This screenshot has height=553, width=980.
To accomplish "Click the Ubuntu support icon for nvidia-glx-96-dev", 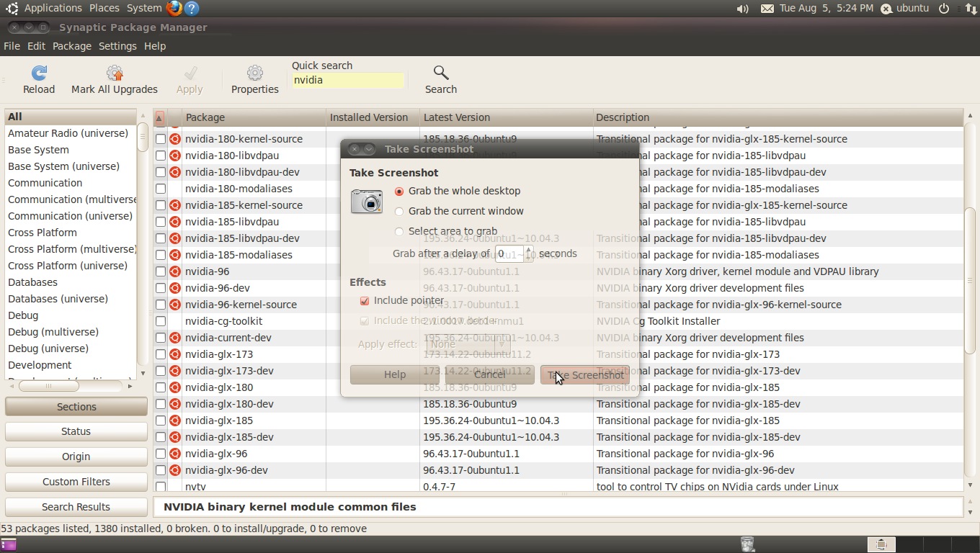I will 175,470.
